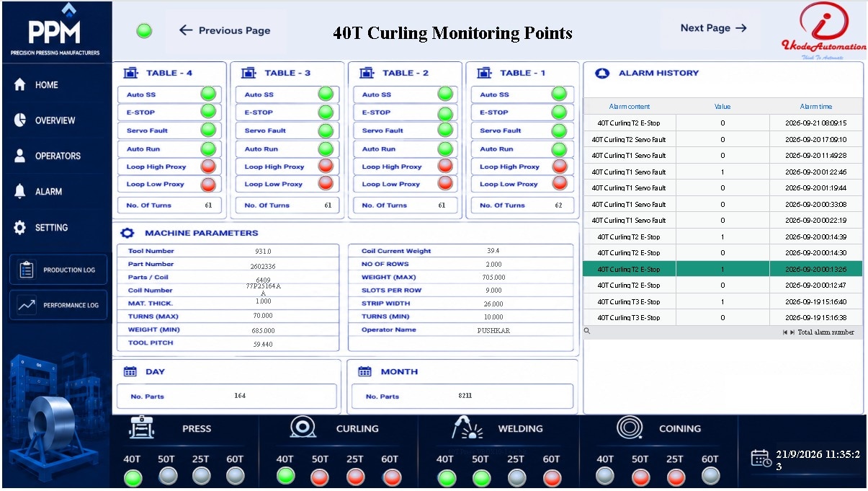This screenshot has height=491, width=868.
Task: Click Table 2 Loop High Proxy lamp
Action: (445, 166)
